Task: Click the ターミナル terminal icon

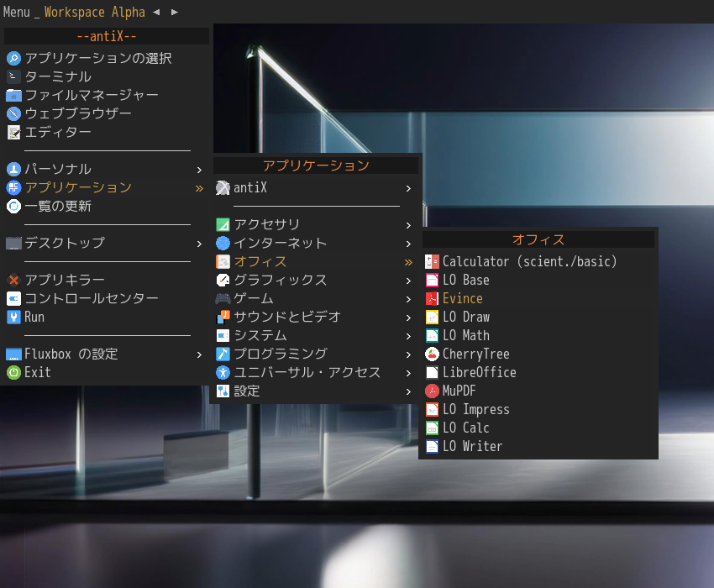Action: pyautogui.click(x=13, y=76)
